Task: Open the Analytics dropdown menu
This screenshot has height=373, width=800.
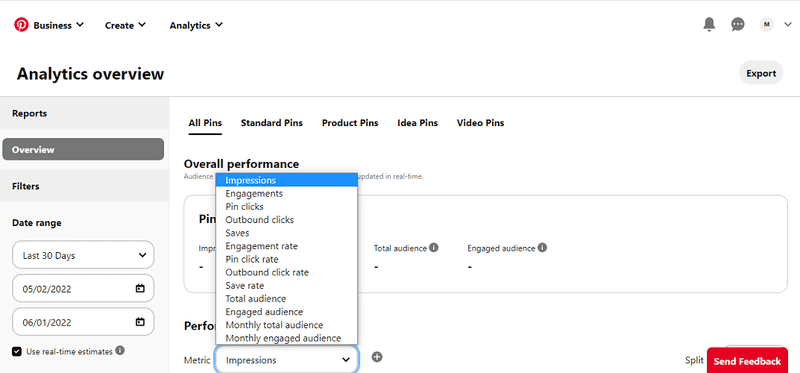Action: (x=196, y=25)
